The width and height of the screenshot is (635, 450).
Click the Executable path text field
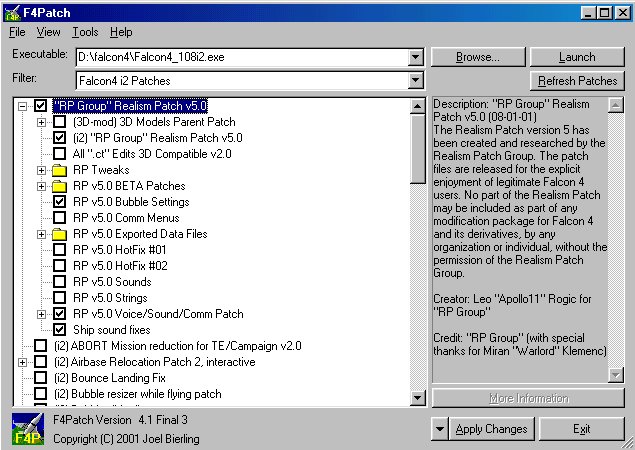[x=242, y=57]
